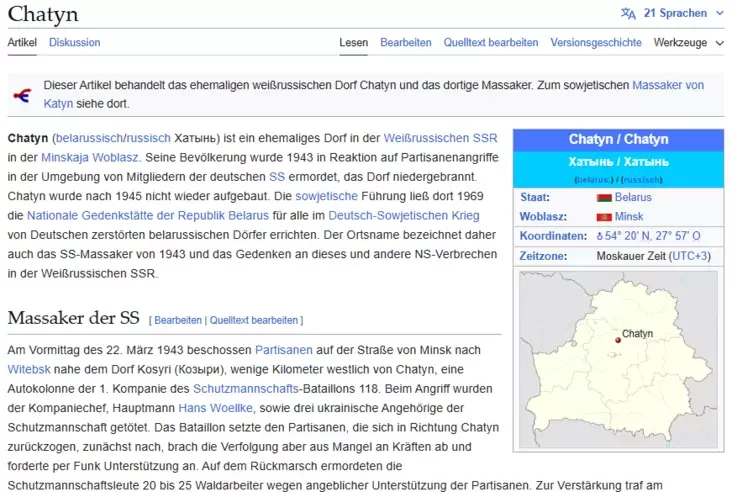This screenshot has width=732, height=492.
Task: Switch to the Diskussion tab
Action: (x=75, y=43)
